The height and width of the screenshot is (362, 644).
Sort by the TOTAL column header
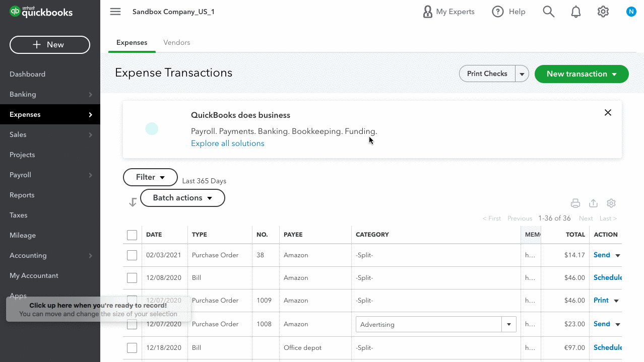[x=575, y=235]
